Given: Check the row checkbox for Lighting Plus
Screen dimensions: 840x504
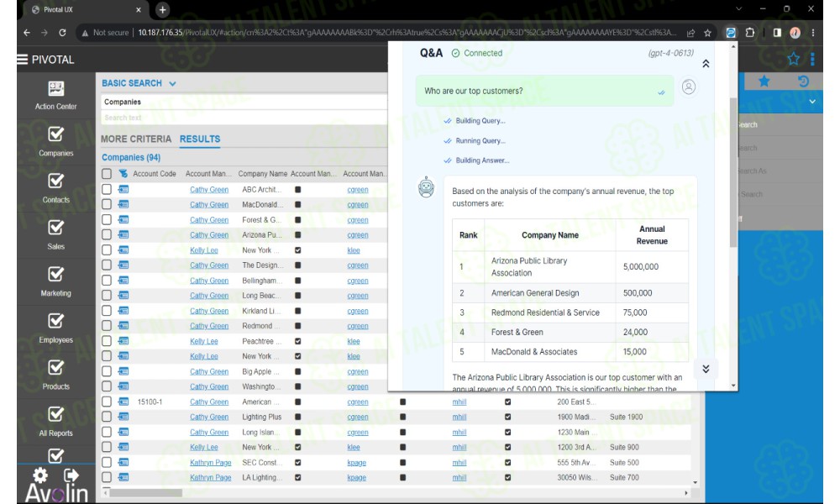Looking at the screenshot, I should pos(107,417).
